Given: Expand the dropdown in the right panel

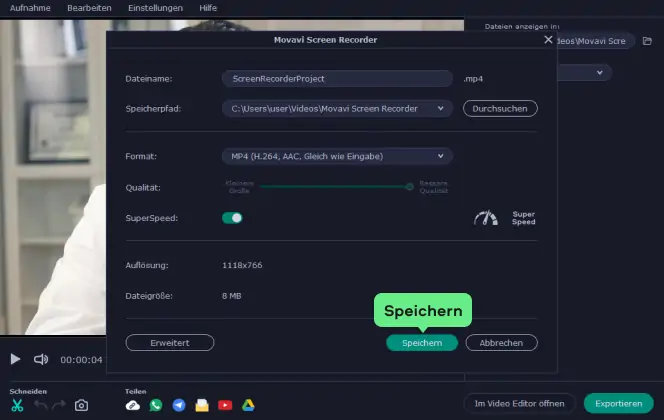Looking at the screenshot, I should pos(600,72).
